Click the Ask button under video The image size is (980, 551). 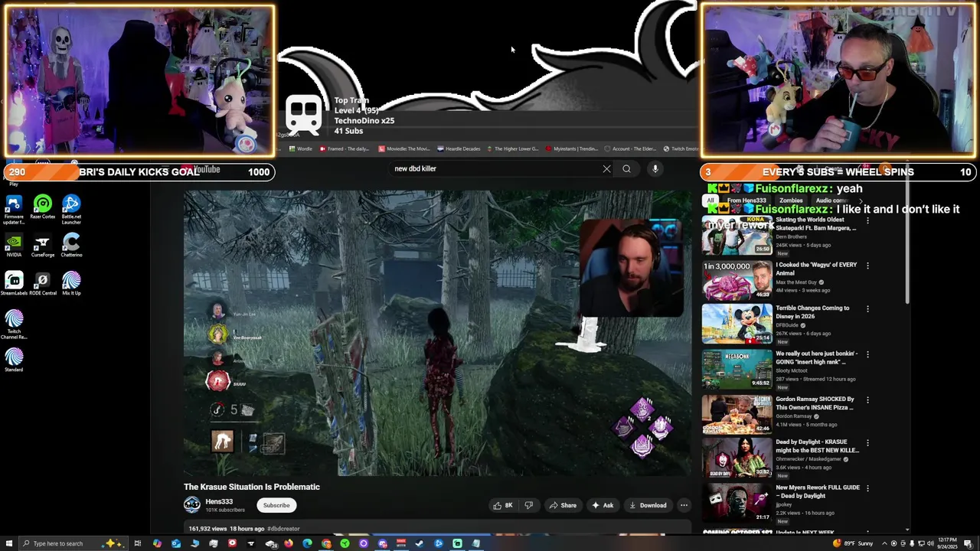coord(602,505)
